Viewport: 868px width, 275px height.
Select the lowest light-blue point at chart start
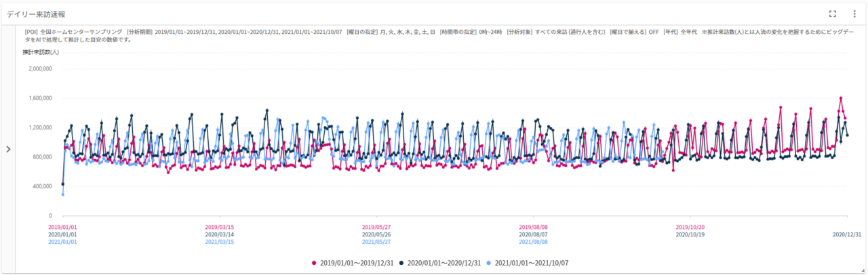[62, 194]
